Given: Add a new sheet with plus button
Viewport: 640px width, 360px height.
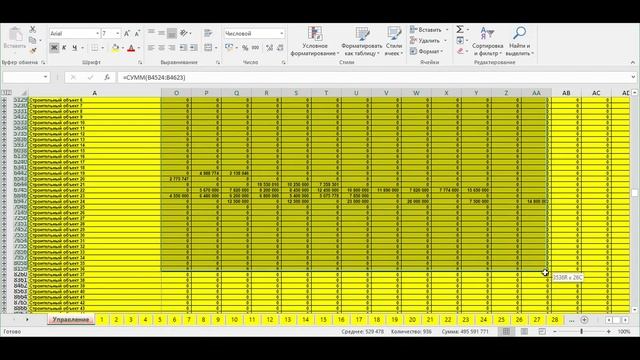Looking at the screenshot, I should click(584, 320).
